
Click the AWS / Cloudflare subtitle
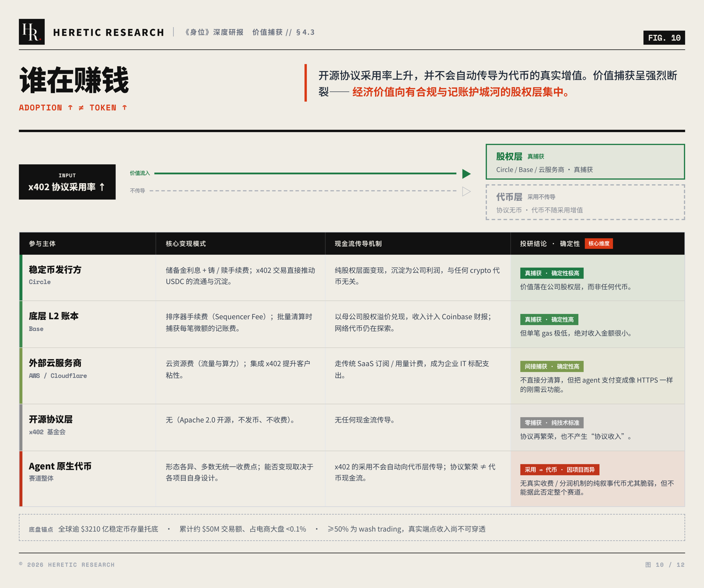[58, 376]
